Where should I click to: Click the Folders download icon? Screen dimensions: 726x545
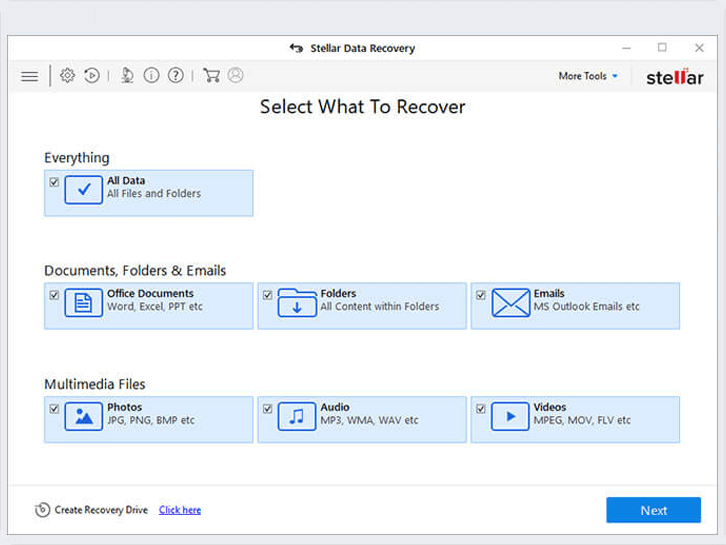click(x=297, y=303)
